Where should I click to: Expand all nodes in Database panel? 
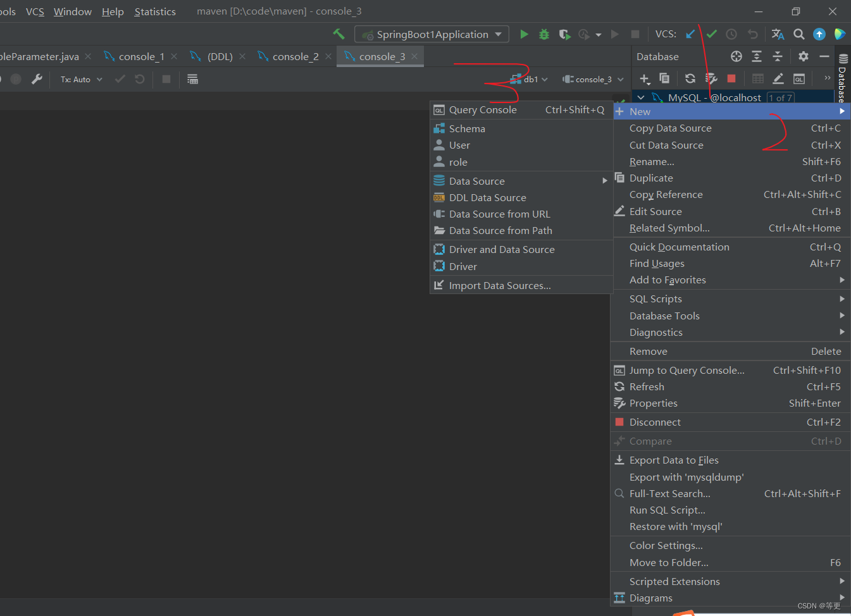757,56
